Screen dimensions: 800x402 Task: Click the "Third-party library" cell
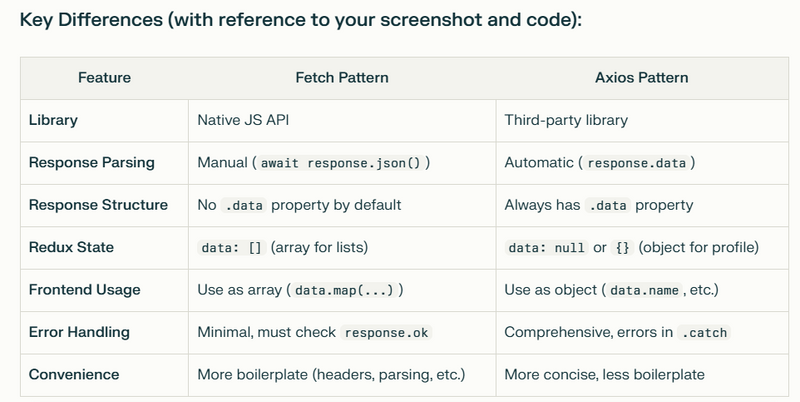pyautogui.click(x=566, y=120)
